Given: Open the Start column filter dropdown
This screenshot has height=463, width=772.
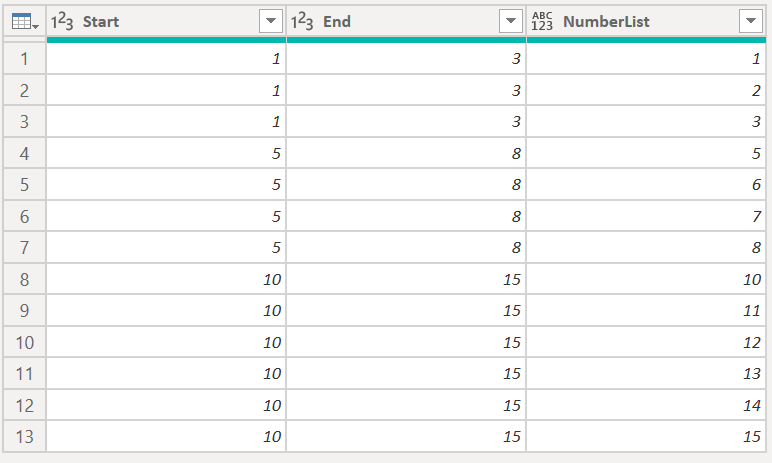Looking at the screenshot, I should point(270,21).
